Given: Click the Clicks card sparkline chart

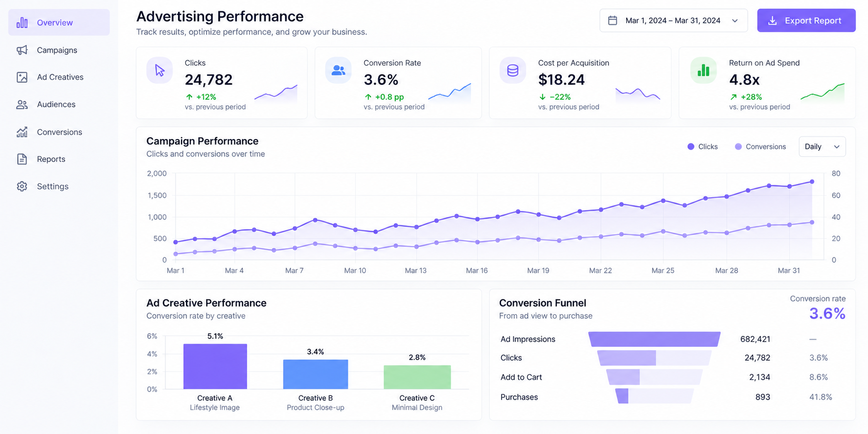Looking at the screenshot, I should coord(276,93).
